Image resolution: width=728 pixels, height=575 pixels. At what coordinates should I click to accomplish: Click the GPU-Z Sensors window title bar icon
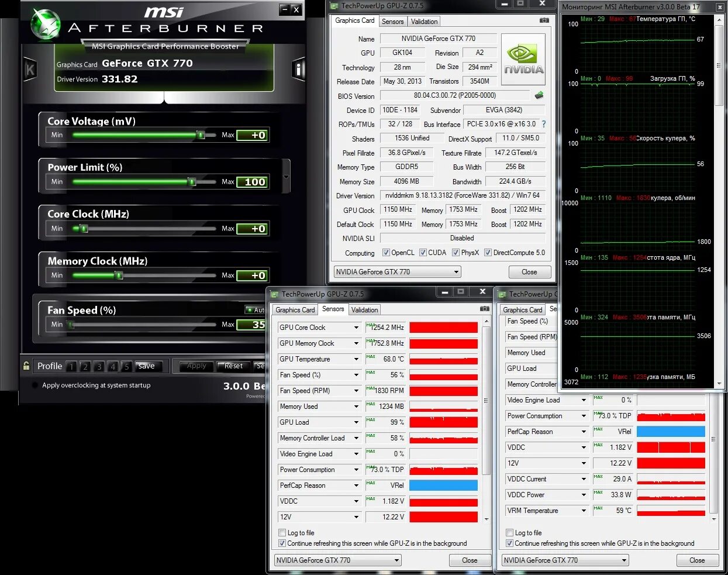274,294
